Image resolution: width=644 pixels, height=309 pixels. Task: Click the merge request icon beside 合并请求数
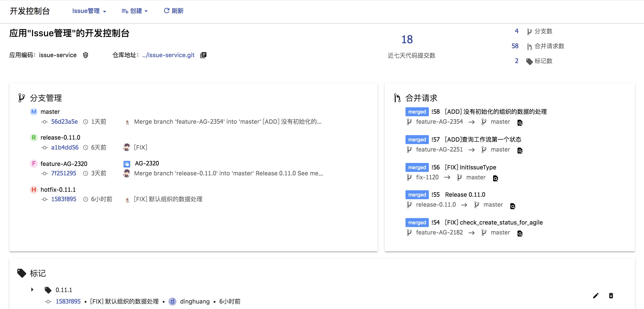tap(529, 46)
